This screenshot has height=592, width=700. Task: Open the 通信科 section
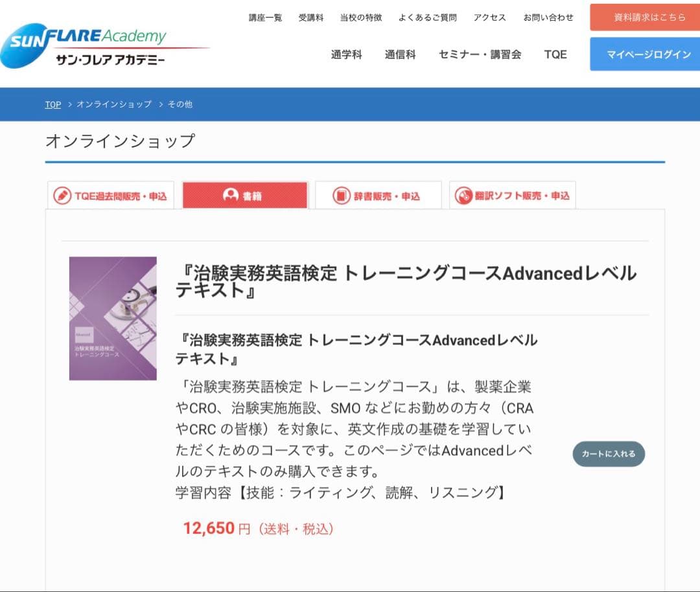click(x=400, y=54)
